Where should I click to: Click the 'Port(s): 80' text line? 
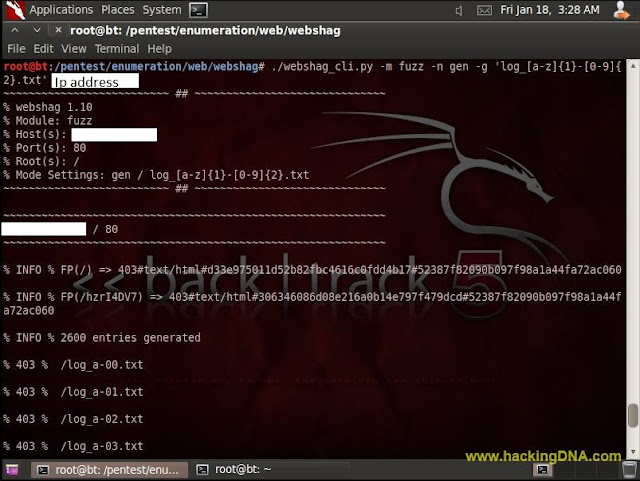(x=44, y=148)
